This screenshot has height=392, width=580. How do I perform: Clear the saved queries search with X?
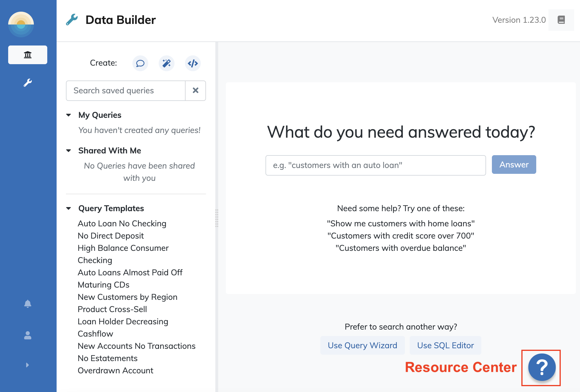195,91
